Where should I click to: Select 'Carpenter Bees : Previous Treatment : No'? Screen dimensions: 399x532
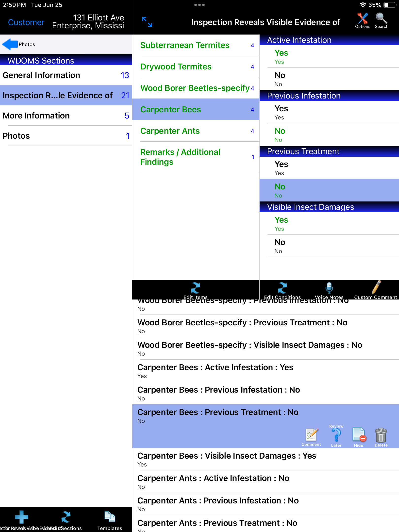(x=266, y=426)
